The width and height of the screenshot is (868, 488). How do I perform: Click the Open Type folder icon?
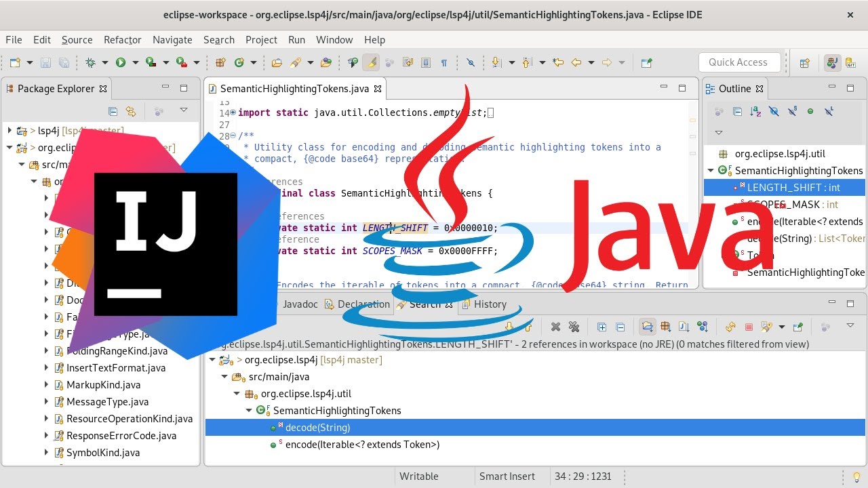point(277,62)
